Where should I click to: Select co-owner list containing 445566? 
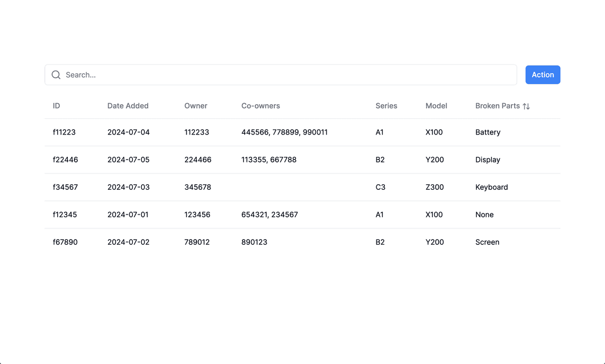[285, 132]
